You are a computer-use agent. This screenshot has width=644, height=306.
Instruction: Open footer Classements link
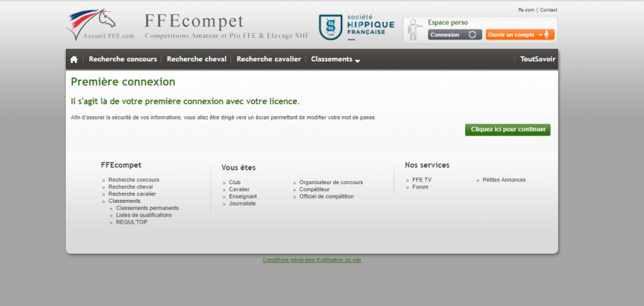pos(125,201)
